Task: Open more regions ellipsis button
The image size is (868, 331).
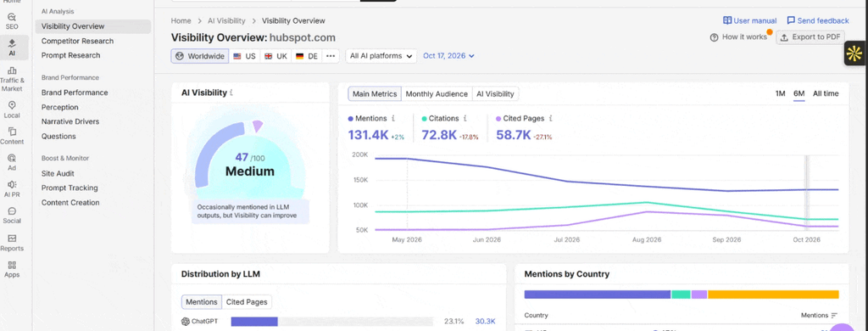Action: (331, 56)
